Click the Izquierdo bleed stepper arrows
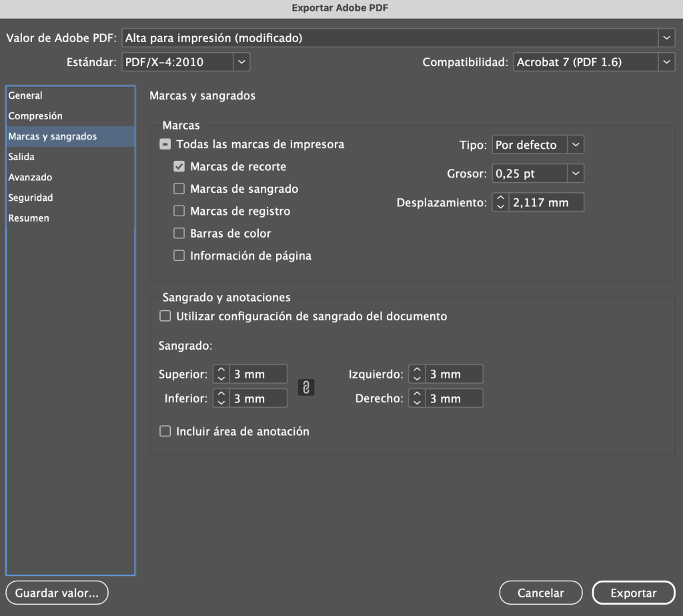 [417, 374]
